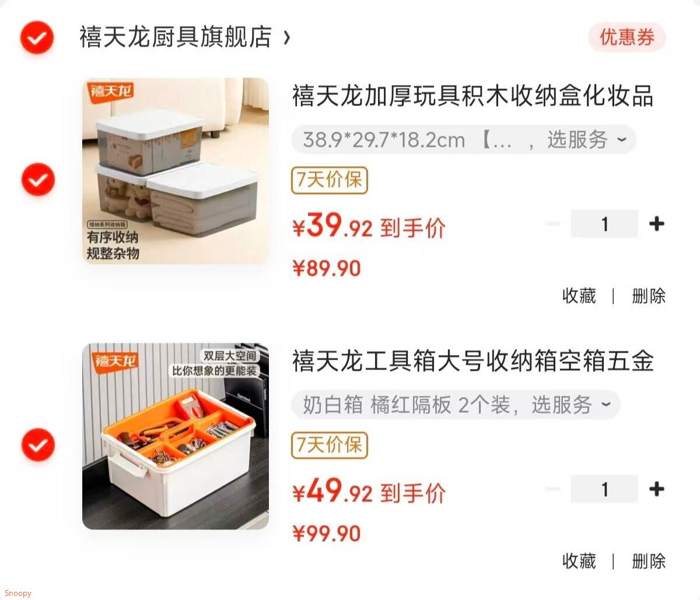Screen dimensions: 700x600
Task: Delete the tool box via 删除
Action: [x=649, y=561]
